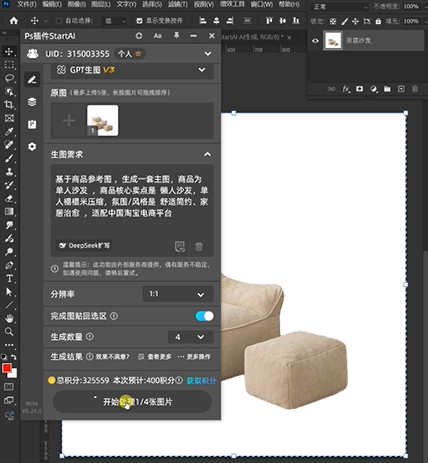Viewport: 428px width, 463px height.
Task: Toggle paste result back to selection switch
Action: click(204, 316)
